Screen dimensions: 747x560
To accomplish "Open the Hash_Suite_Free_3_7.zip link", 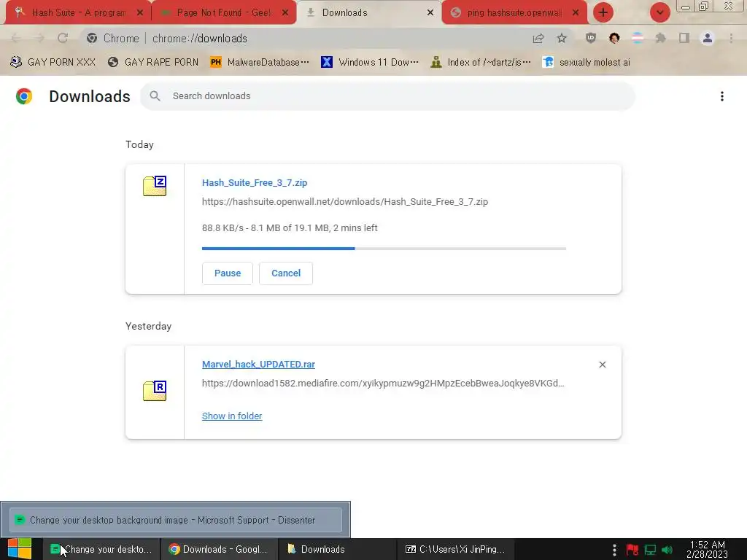I will (255, 183).
